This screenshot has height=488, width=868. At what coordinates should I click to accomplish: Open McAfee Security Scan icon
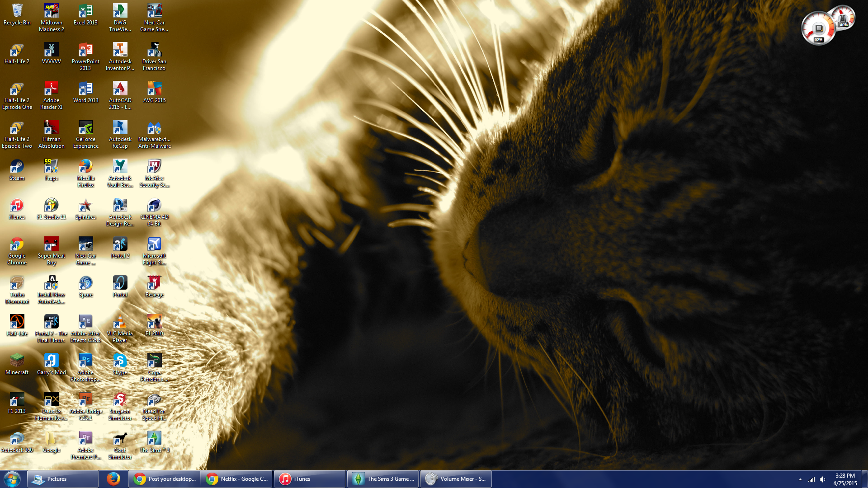click(x=155, y=174)
